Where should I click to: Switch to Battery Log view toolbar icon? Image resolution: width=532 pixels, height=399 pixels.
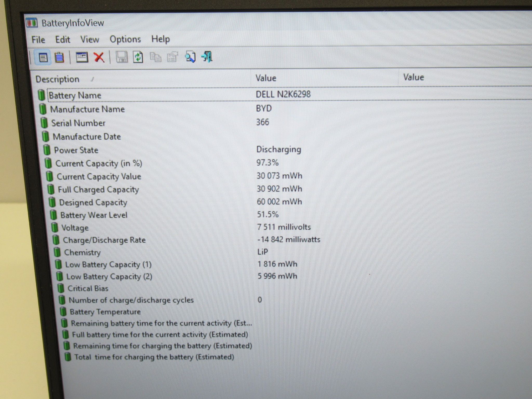coord(59,57)
